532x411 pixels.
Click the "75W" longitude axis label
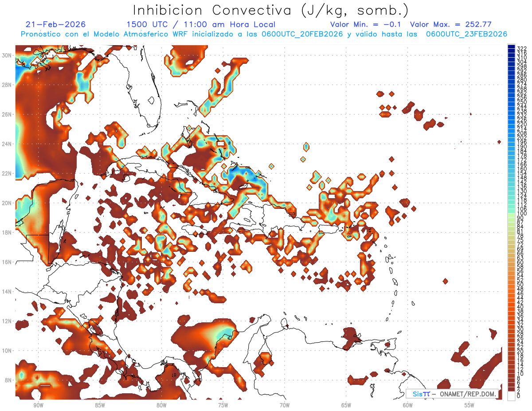(x=223, y=405)
